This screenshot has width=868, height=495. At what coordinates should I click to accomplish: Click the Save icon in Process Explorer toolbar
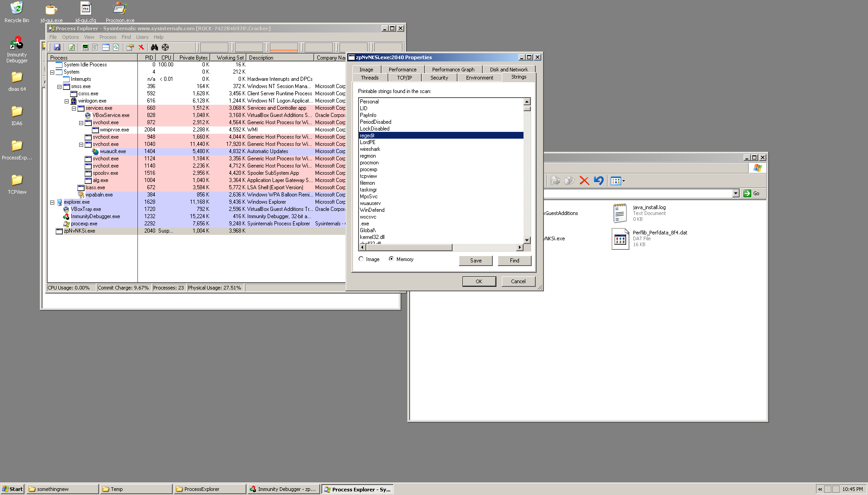click(x=57, y=47)
